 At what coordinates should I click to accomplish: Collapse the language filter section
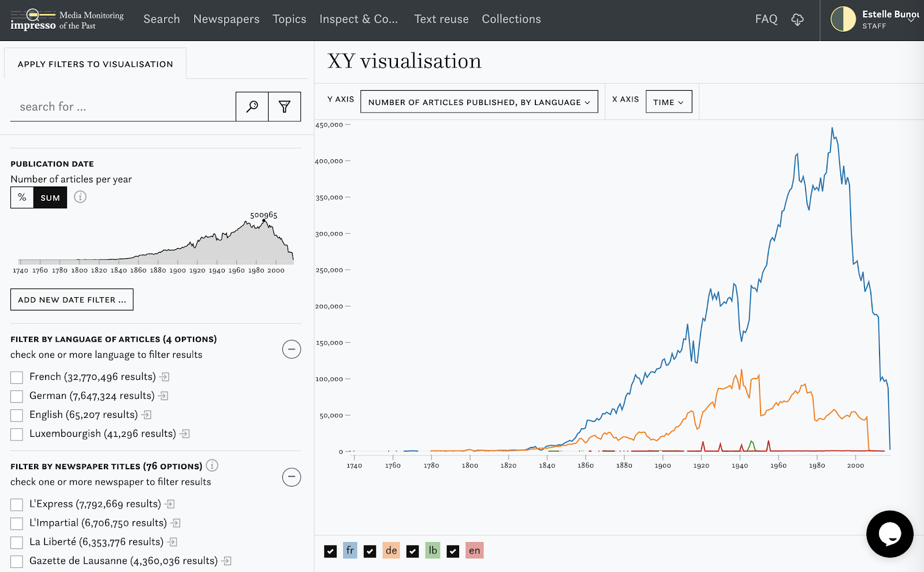click(292, 349)
